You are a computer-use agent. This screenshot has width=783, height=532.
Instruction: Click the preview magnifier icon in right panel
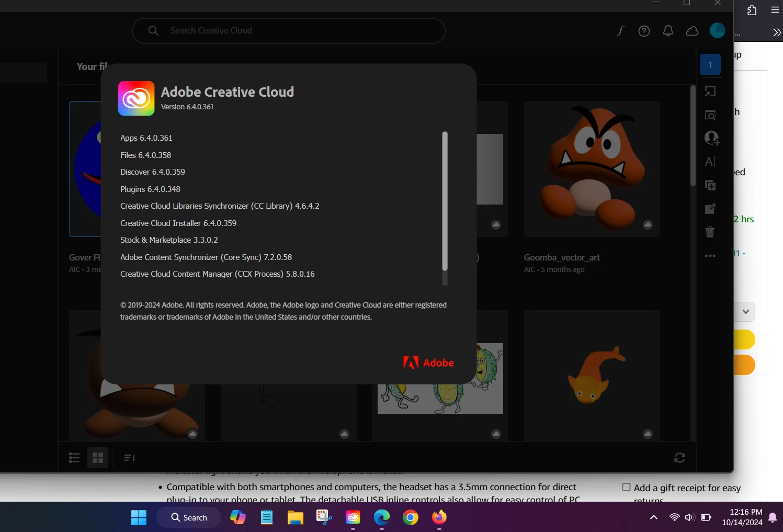pos(710,115)
